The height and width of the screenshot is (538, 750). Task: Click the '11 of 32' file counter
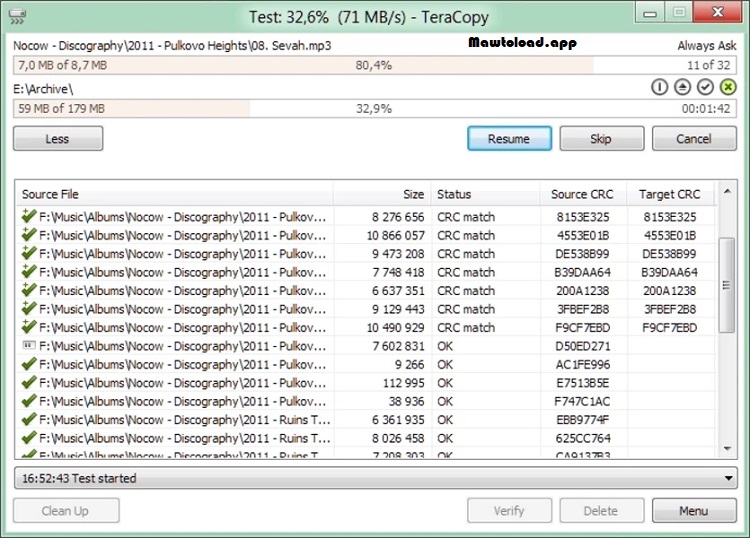point(708,65)
